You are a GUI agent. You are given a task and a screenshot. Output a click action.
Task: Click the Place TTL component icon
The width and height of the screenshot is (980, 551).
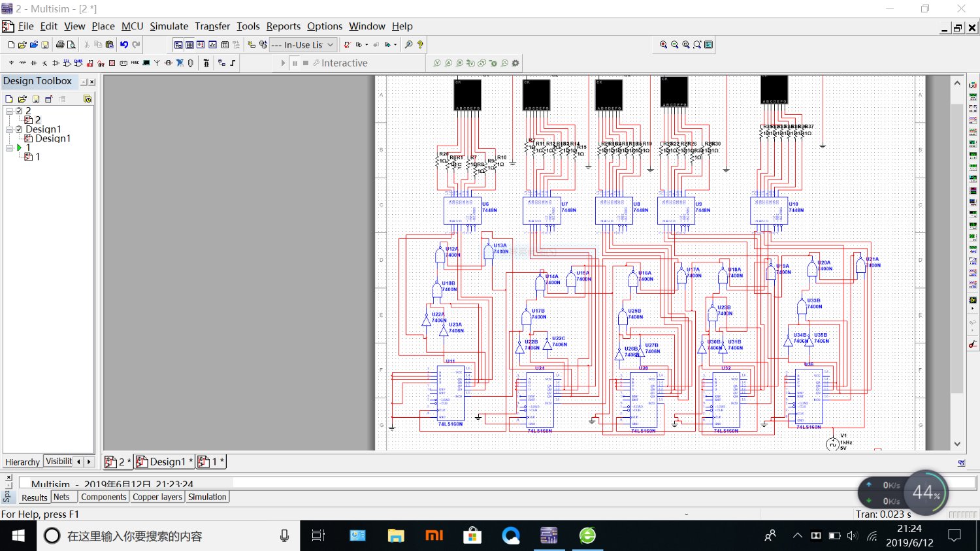67,63
